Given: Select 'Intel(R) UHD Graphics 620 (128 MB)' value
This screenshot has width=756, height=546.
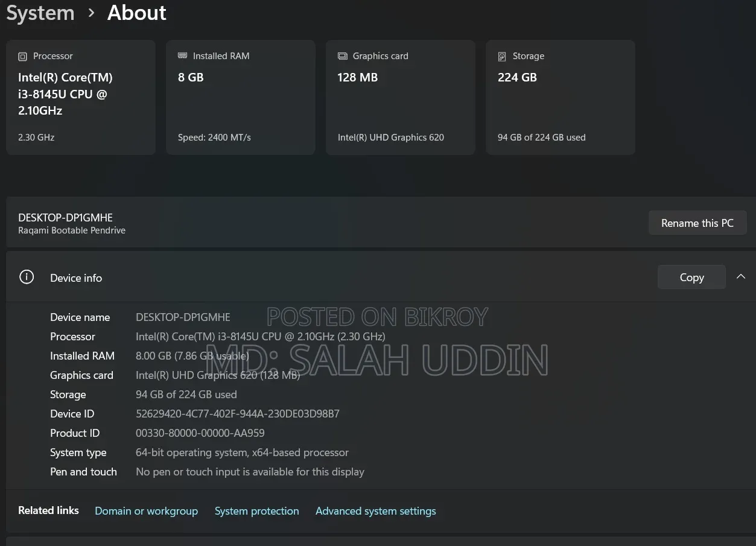Looking at the screenshot, I should click(x=218, y=375).
